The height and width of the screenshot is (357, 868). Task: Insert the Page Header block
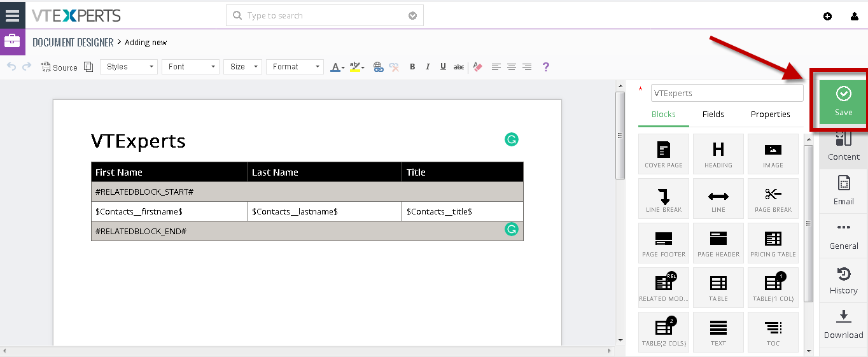718,243
